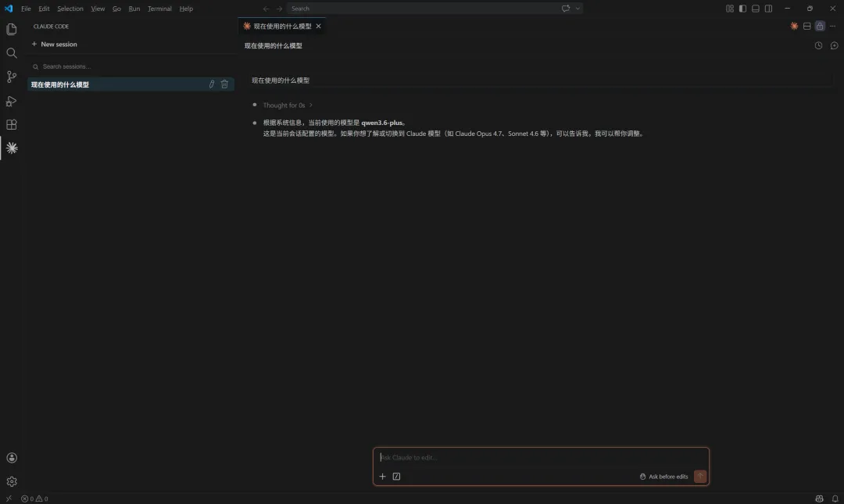Click the Copilot status bar icon
Screen dimensions: 844x504
pyautogui.click(x=819, y=499)
